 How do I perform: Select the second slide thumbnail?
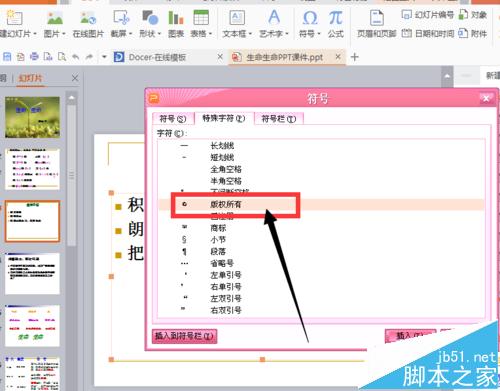(x=32, y=169)
